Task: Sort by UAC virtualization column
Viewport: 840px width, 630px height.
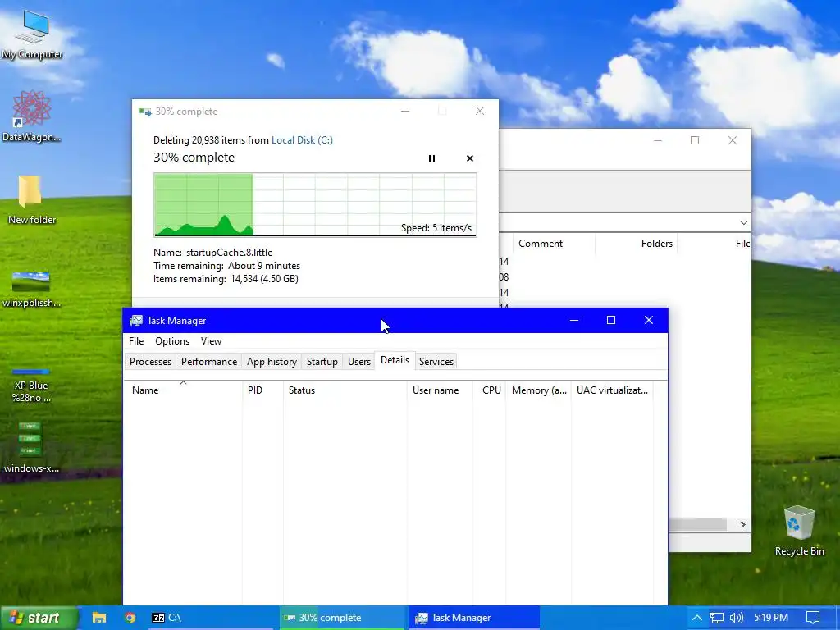Action: point(612,390)
